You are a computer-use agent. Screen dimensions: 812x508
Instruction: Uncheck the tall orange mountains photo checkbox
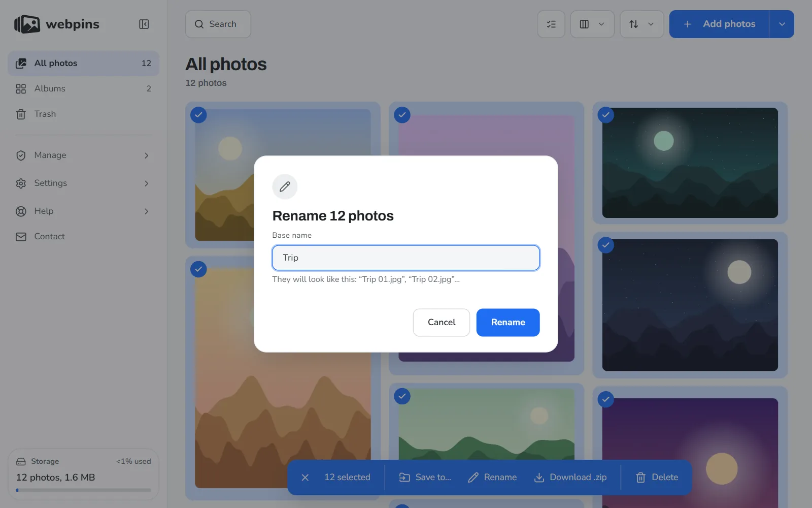[198, 269]
